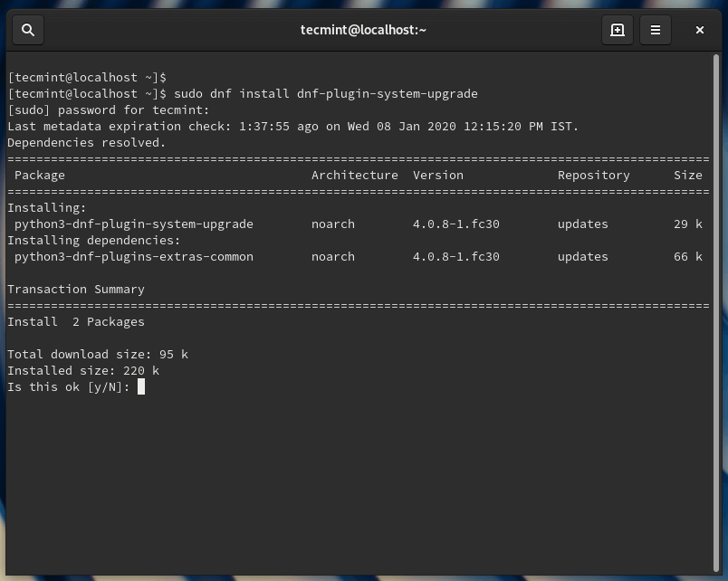Click the 'Size' column header
Viewport: 728px width, 581px height.
pyautogui.click(x=687, y=175)
